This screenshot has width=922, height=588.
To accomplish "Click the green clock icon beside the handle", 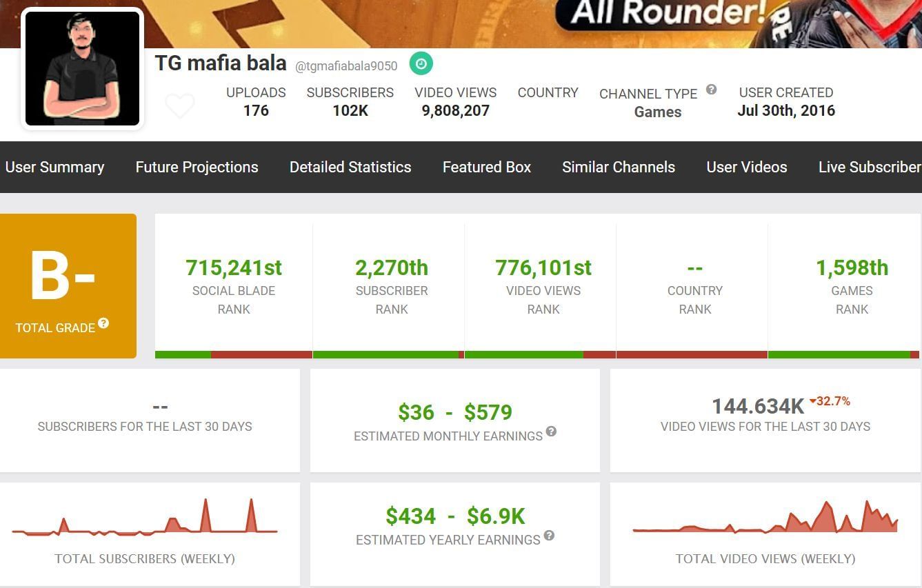I will click(421, 64).
